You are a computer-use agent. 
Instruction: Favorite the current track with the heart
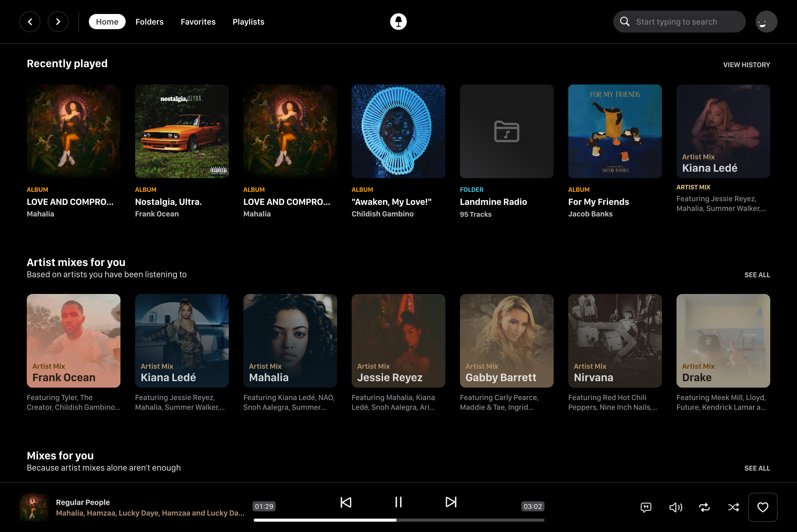(x=763, y=507)
